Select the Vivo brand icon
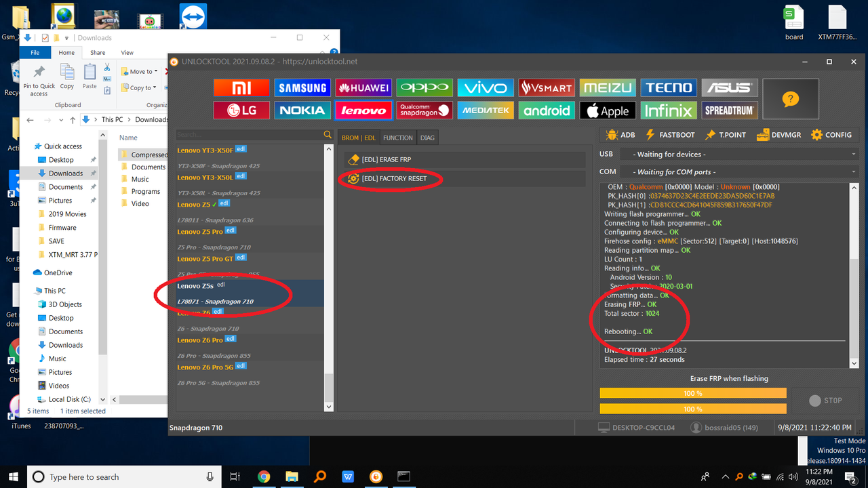 pyautogui.click(x=486, y=87)
